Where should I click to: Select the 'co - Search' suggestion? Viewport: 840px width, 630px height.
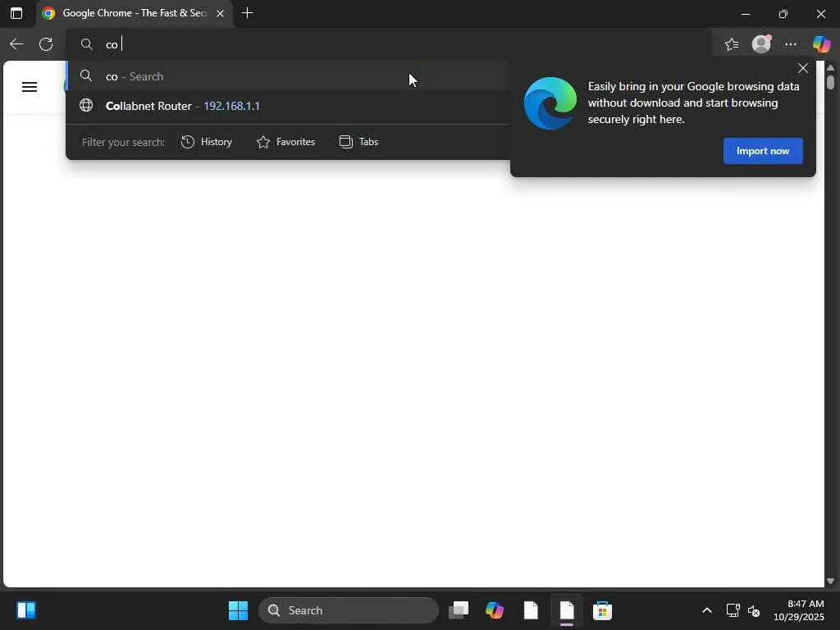tap(289, 76)
